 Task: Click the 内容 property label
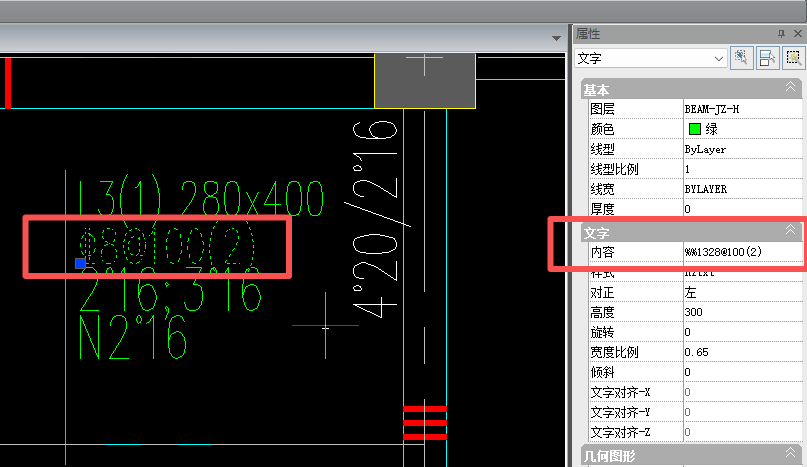click(x=602, y=252)
